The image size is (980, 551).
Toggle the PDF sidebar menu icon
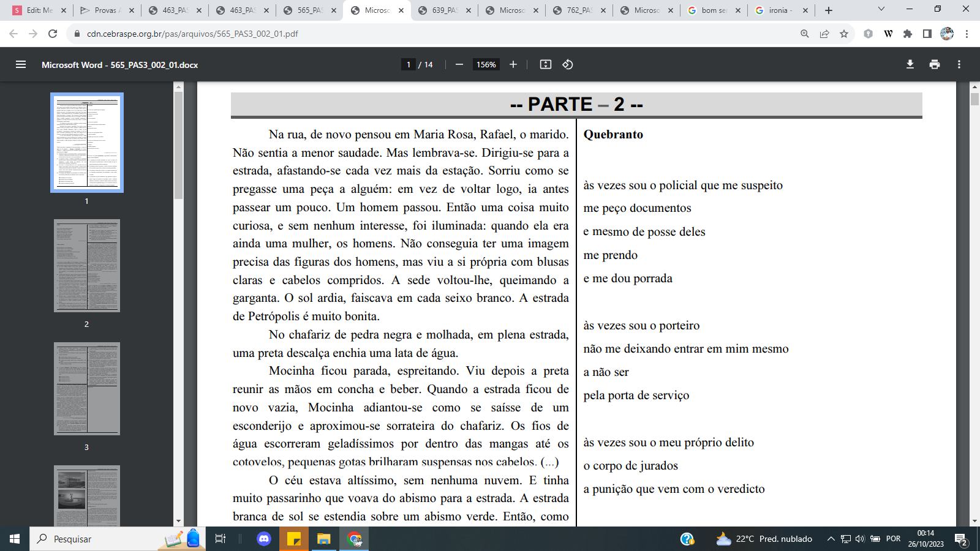21,64
